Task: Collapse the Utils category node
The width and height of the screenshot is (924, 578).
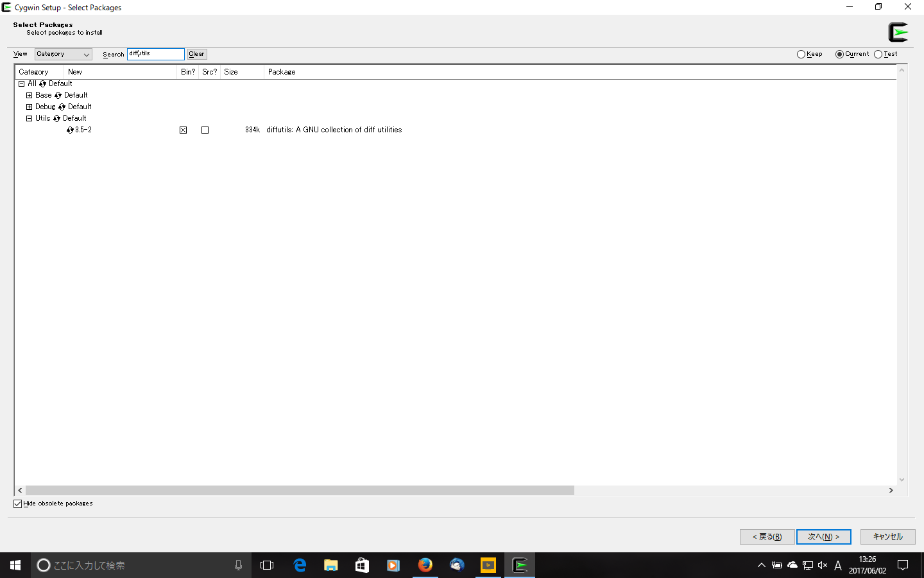Action: coord(29,118)
